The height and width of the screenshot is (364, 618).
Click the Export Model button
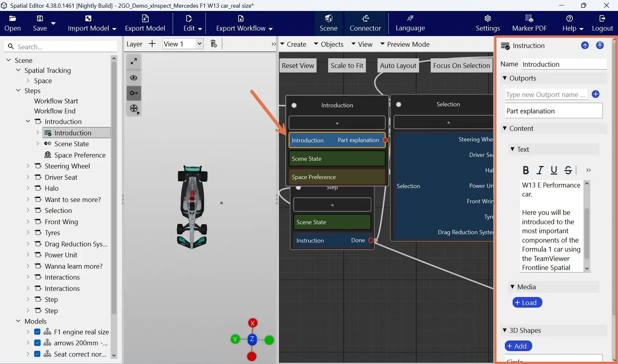coord(145,23)
